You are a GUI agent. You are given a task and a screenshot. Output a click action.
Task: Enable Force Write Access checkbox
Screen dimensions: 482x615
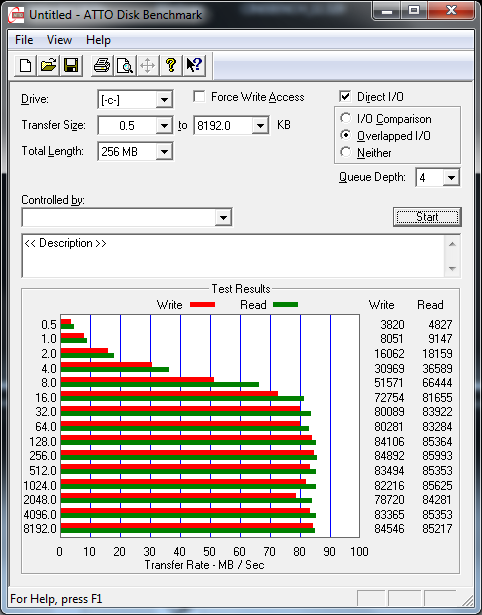click(199, 96)
